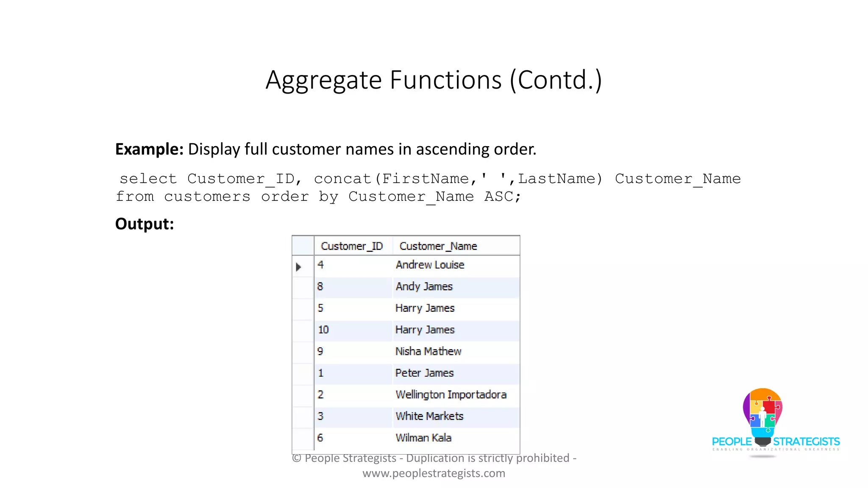Click the 'Wilman Kala' cell
Screen dimensions: 868x488
point(456,438)
